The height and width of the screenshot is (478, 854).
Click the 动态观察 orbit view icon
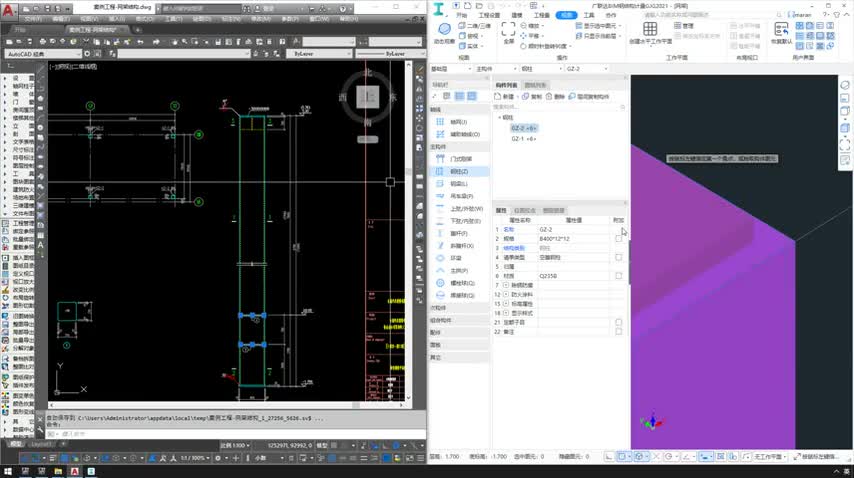(x=444, y=30)
